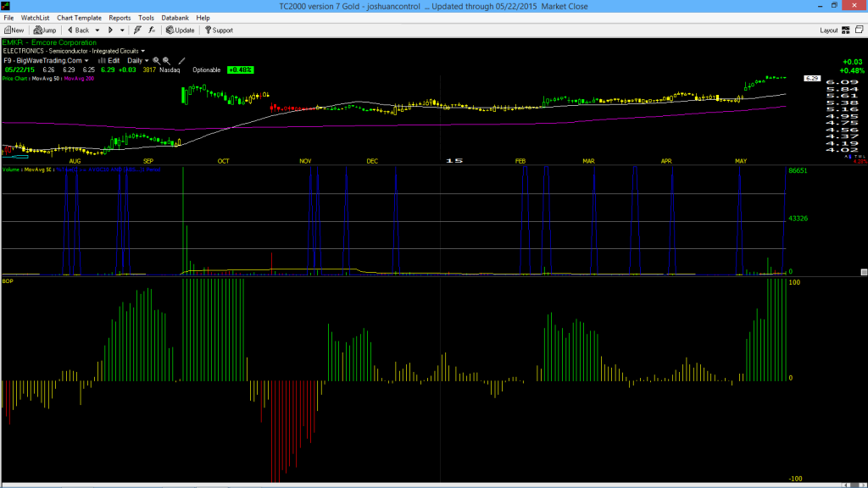Open the Tools menu
868x488 pixels.
tap(146, 18)
